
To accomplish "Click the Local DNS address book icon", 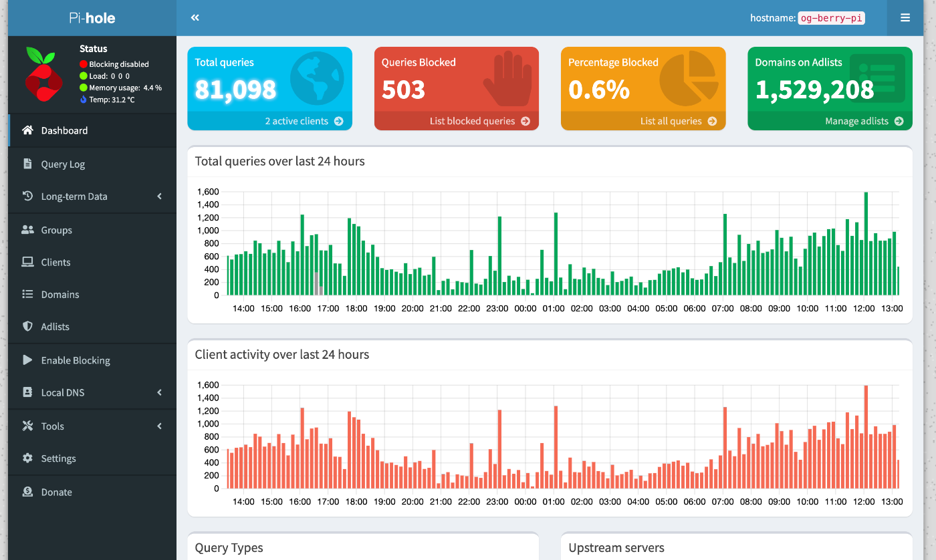I will pos(27,392).
